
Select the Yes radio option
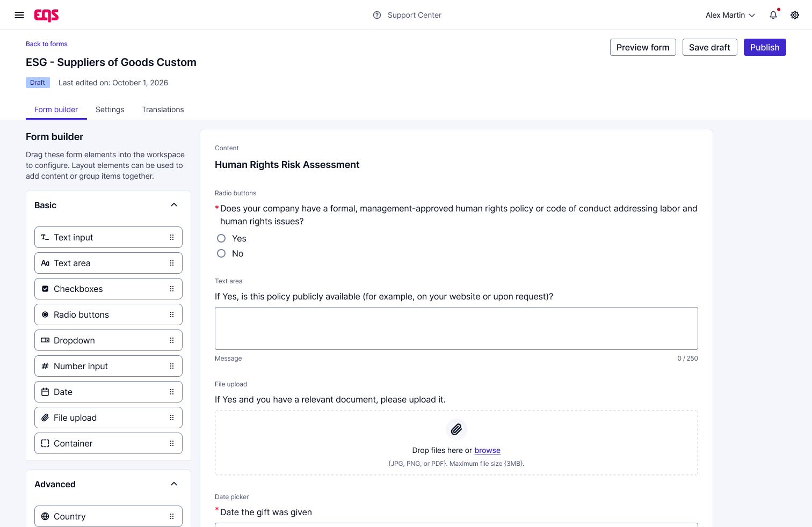(x=221, y=238)
